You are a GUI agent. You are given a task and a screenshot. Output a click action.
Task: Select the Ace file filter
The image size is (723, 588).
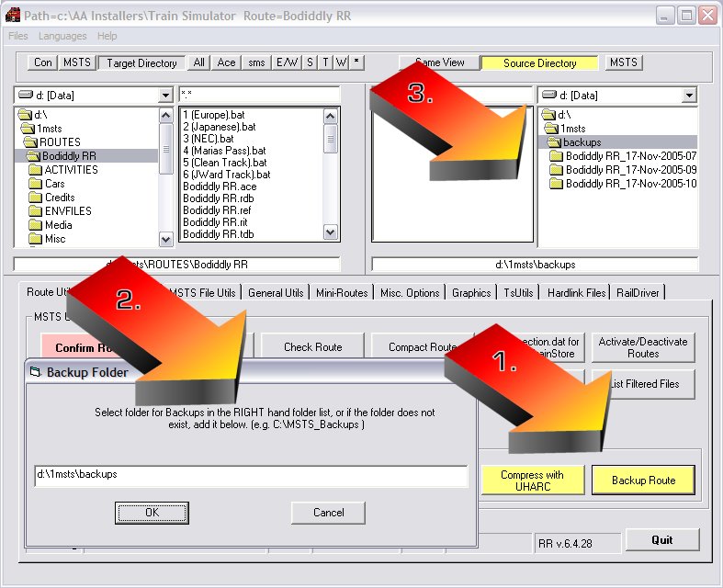(226, 62)
